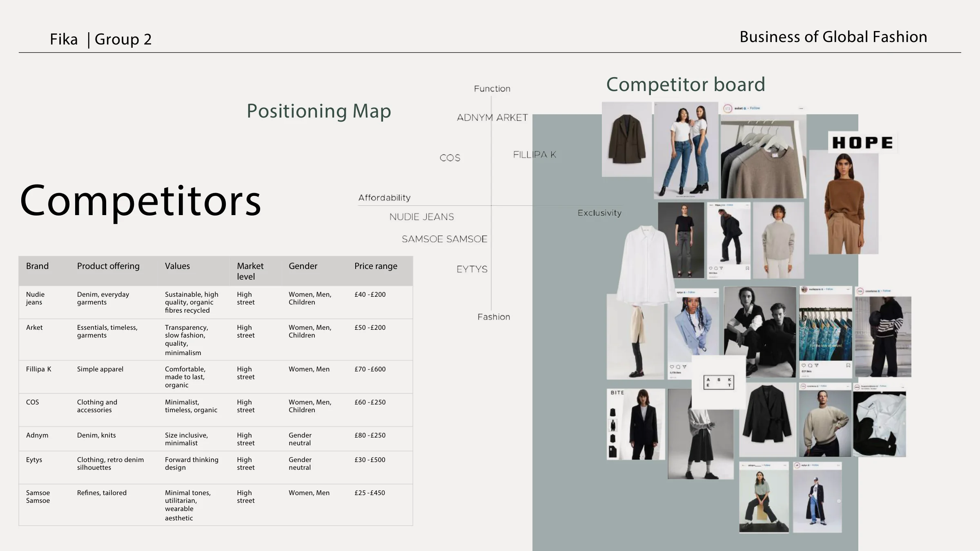Click the 'Fika' title text
The width and height of the screenshot is (980, 551).
pyautogui.click(x=64, y=39)
